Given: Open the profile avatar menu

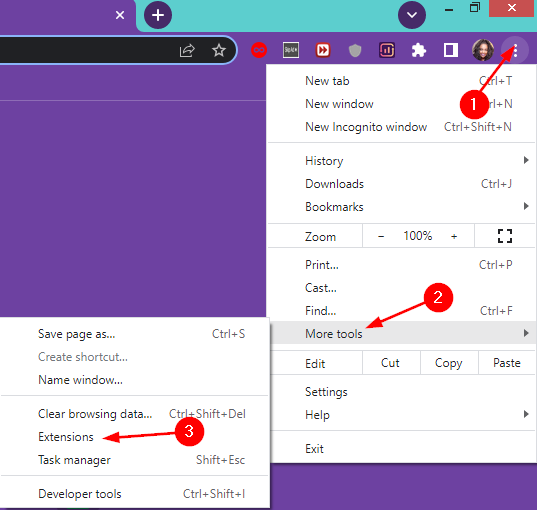Looking at the screenshot, I should 483,50.
